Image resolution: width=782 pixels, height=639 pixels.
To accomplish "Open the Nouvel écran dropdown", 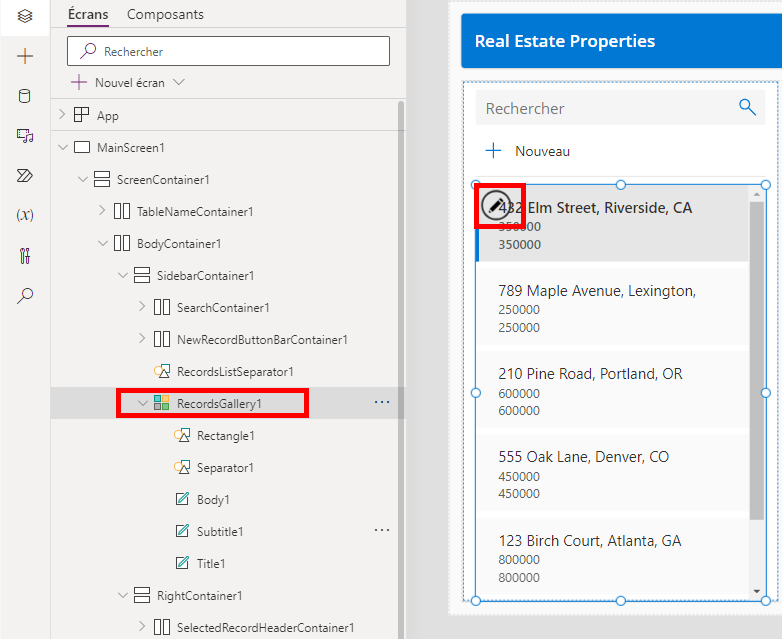I will point(179,82).
